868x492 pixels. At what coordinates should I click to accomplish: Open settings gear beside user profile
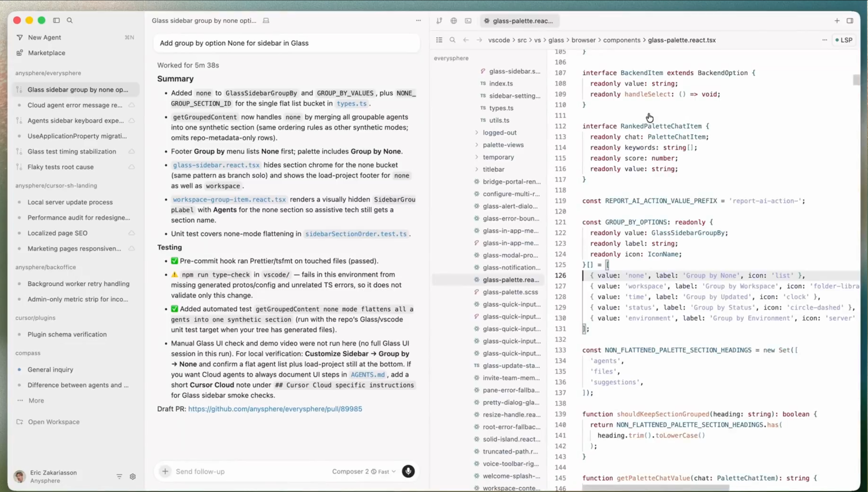[x=133, y=476]
